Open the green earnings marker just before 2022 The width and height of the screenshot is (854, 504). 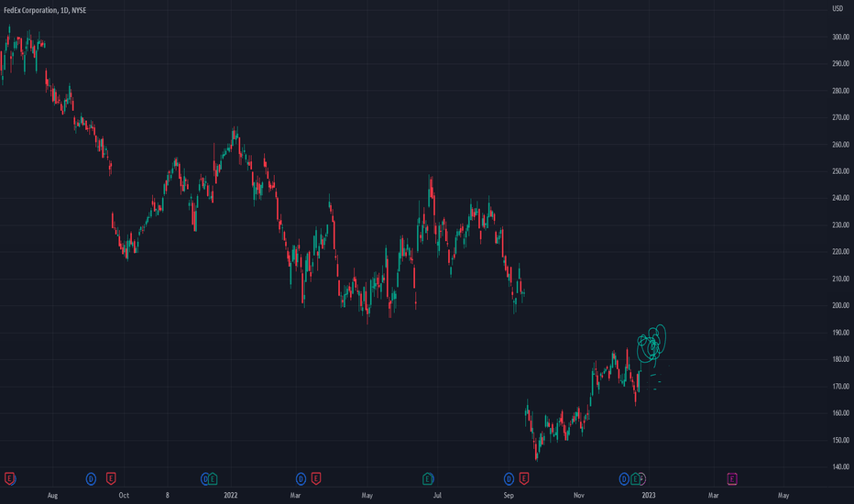213,479
